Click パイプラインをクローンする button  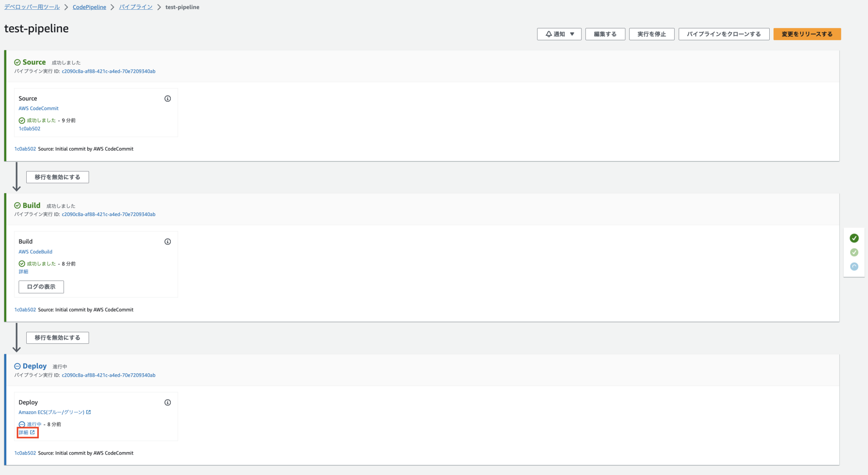(724, 34)
